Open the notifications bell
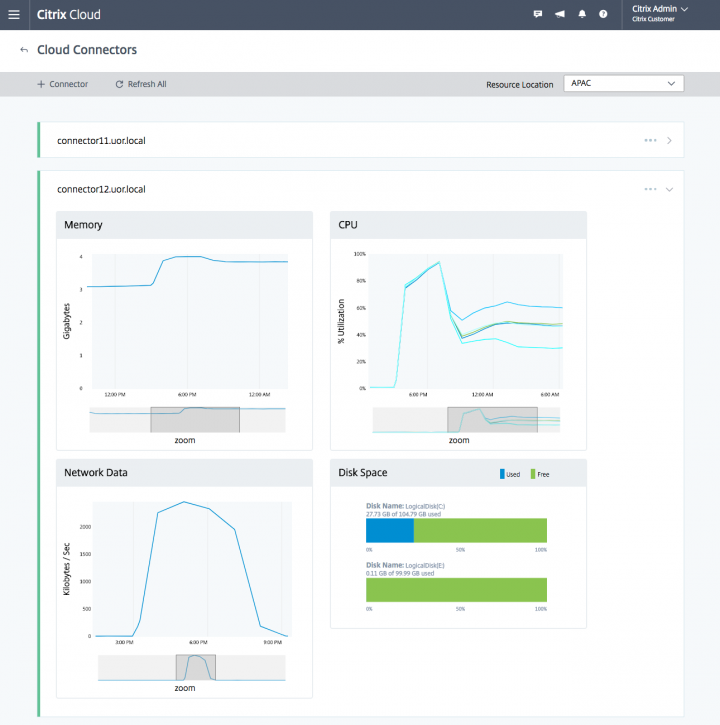720x725 pixels. click(x=582, y=15)
